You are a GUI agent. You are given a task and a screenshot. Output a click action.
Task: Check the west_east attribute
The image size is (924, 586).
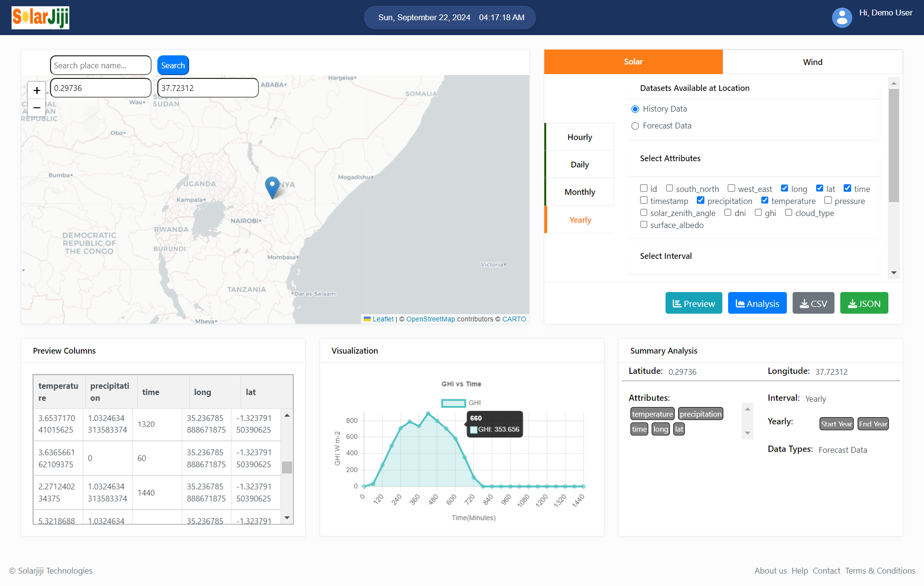[x=731, y=188]
